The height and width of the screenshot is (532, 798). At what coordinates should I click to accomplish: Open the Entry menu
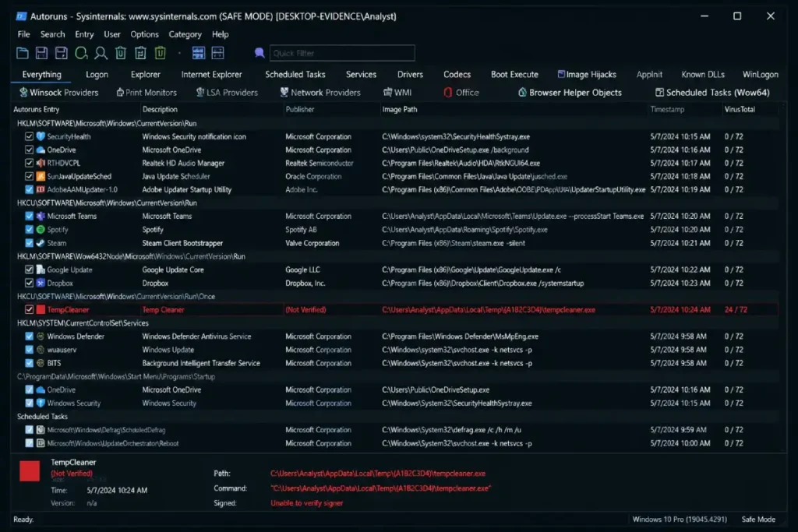[x=84, y=34]
